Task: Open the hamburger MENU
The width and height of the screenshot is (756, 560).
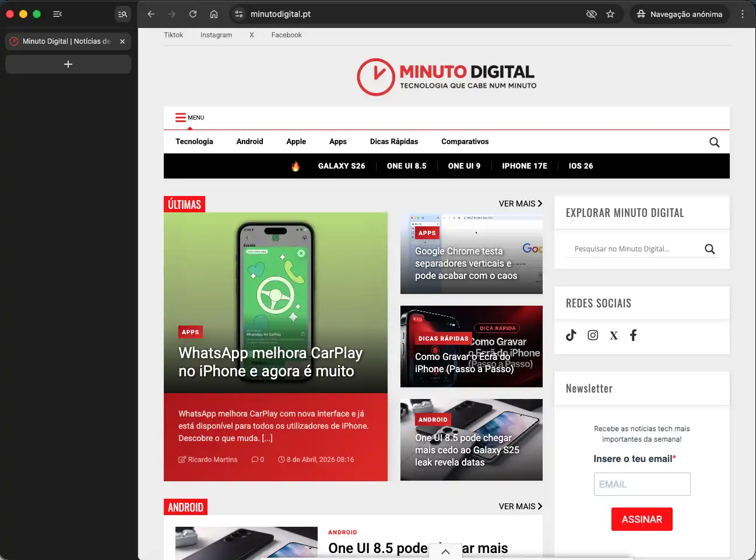Action: [x=189, y=118]
